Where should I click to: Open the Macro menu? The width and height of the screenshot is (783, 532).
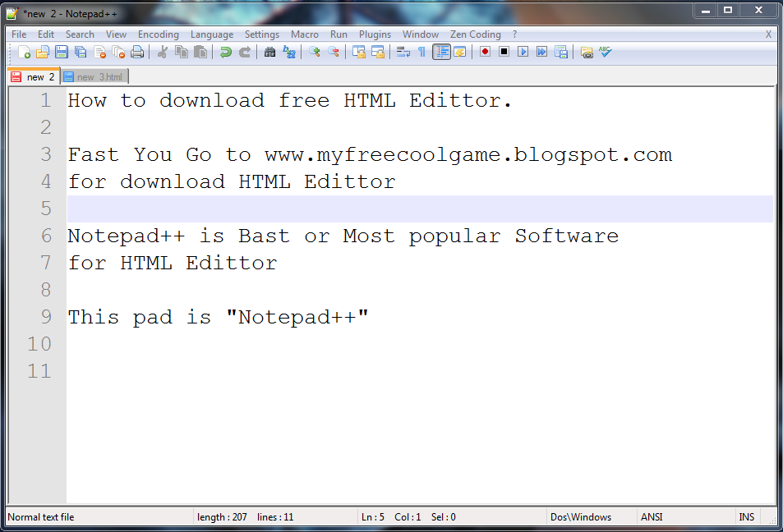pyautogui.click(x=304, y=34)
